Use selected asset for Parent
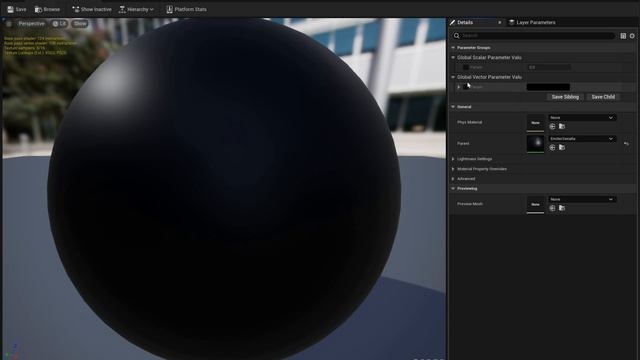This screenshot has height=360, width=640. 552,147
